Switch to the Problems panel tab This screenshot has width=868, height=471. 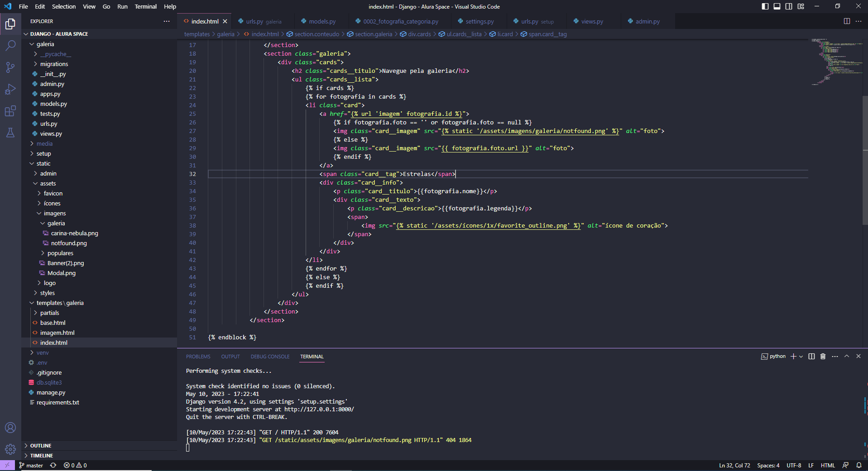[x=198, y=357]
